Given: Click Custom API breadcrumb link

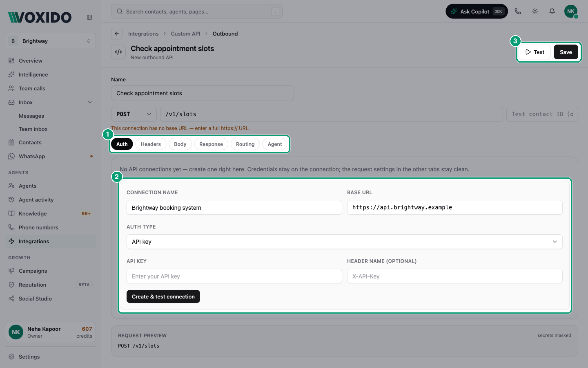Looking at the screenshot, I should coord(185,34).
